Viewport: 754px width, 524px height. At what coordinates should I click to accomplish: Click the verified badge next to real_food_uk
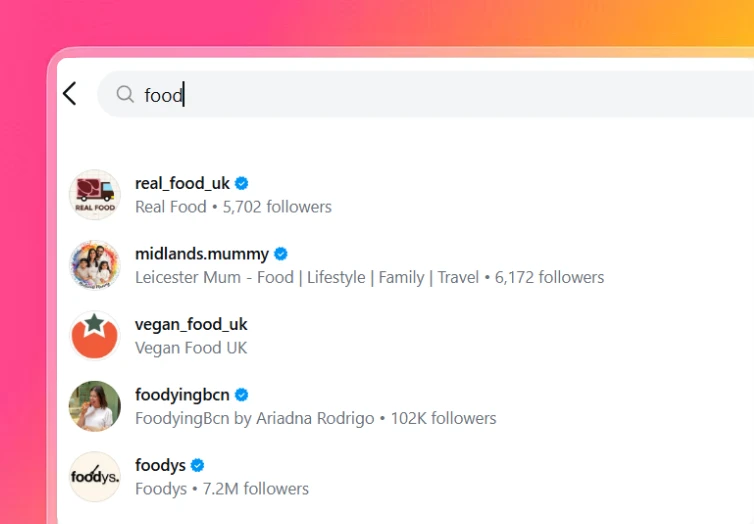click(242, 183)
